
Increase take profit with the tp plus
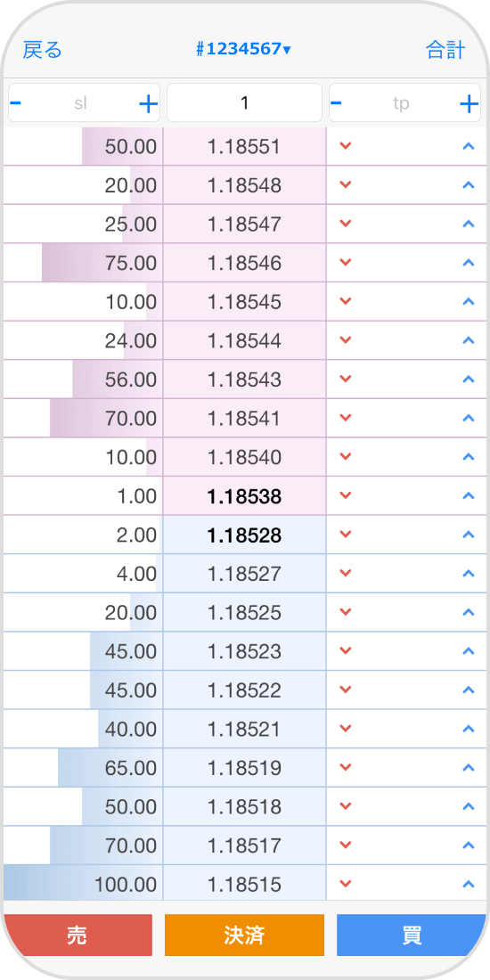click(469, 103)
